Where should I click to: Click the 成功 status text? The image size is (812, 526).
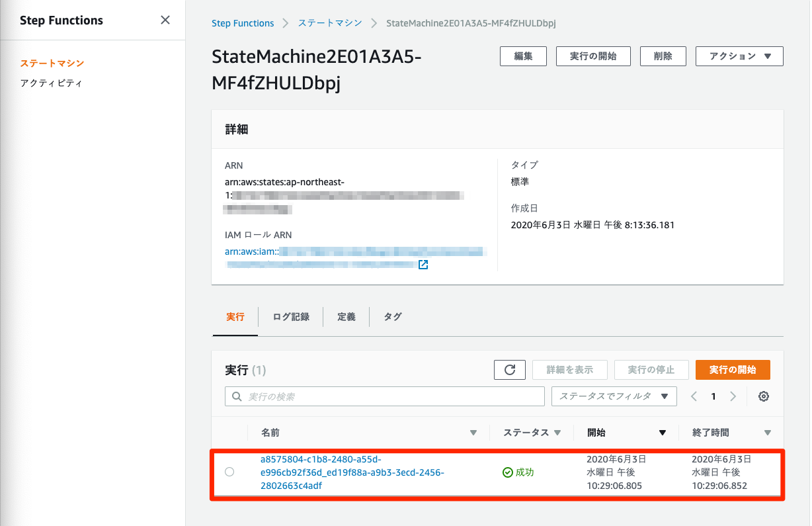click(x=524, y=472)
